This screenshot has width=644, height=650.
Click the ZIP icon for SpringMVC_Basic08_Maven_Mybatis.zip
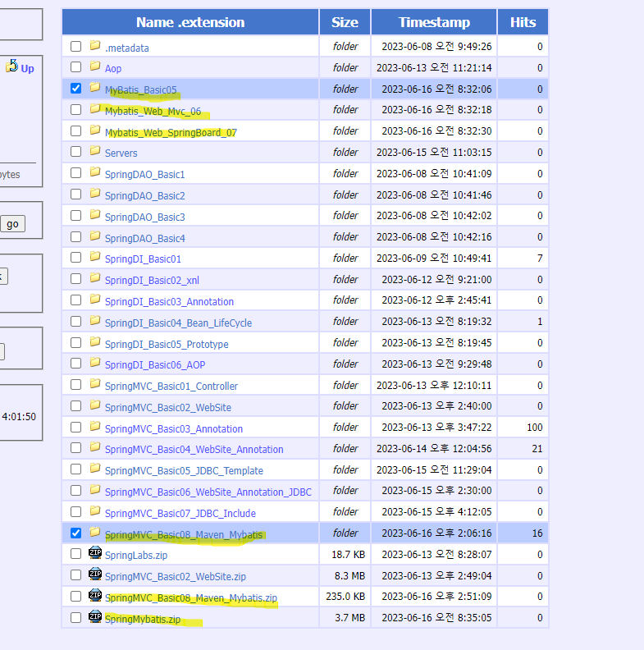pyautogui.click(x=95, y=595)
